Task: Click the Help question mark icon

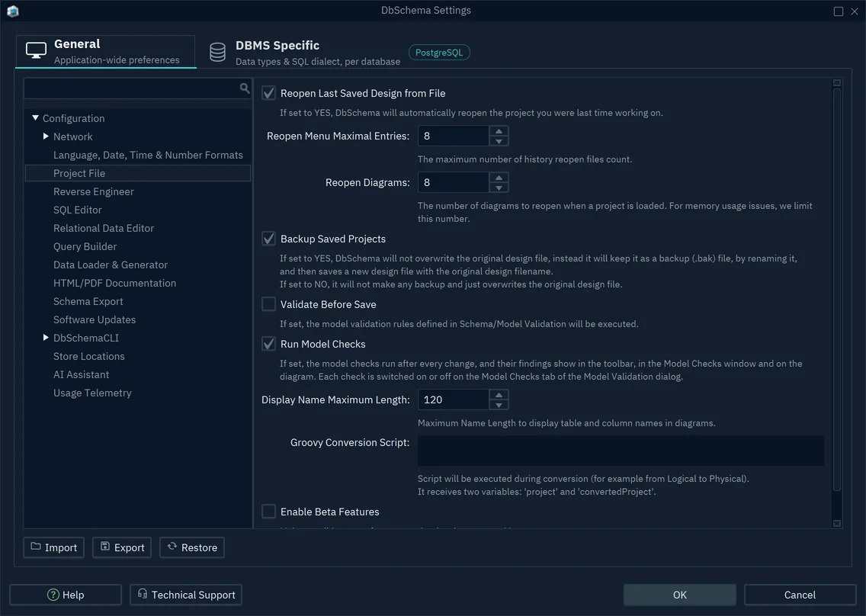Action: pos(53,595)
